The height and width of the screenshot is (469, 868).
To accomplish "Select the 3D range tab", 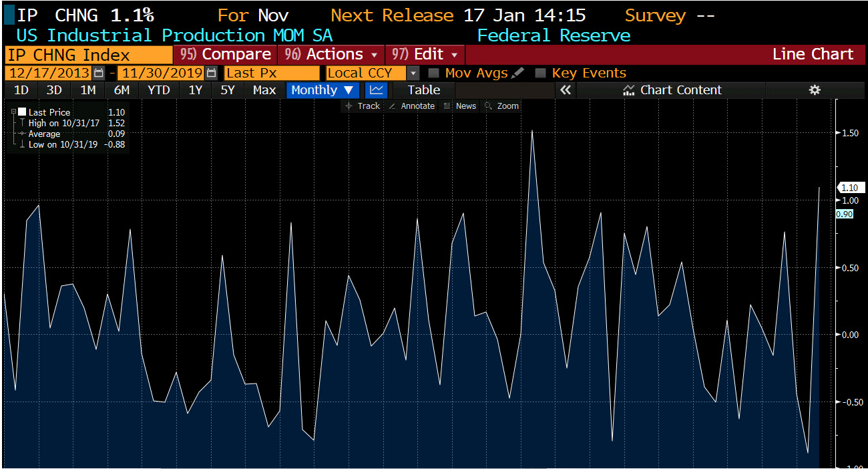I will [x=55, y=90].
